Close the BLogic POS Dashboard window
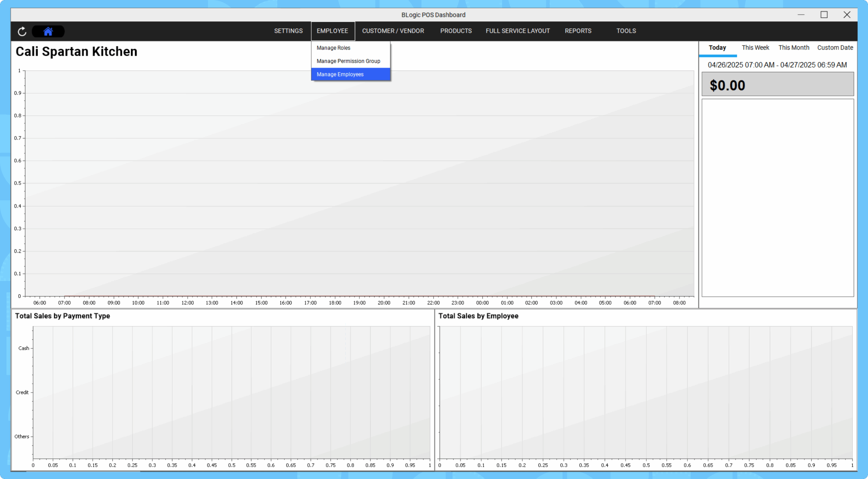This screenshot has width=868, height=479. click(x=847, y=15)
